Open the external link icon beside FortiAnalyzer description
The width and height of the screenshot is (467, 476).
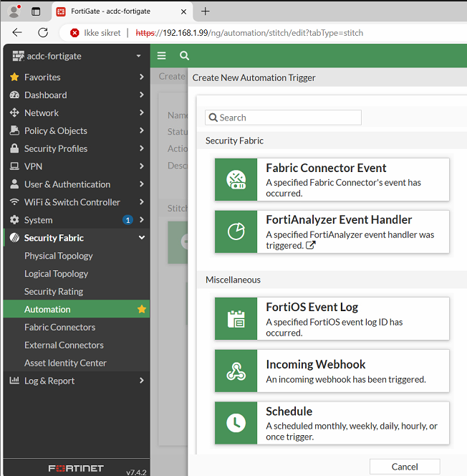tap(310, 246)
